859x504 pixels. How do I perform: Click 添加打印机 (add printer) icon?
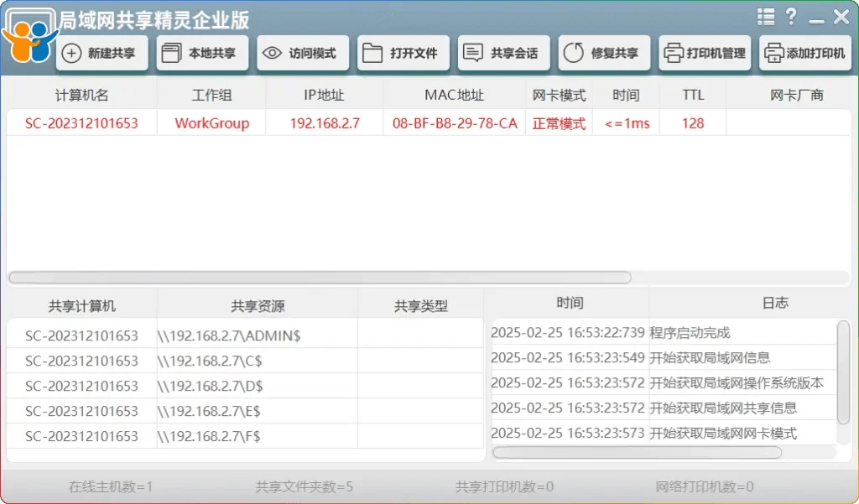coord(804,53)
